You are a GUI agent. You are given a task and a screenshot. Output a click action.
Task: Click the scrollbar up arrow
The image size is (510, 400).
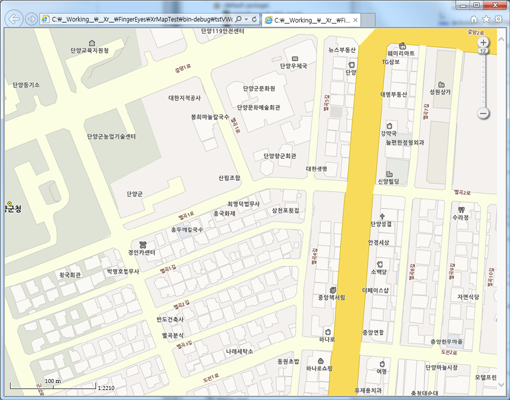coord(501,39)
